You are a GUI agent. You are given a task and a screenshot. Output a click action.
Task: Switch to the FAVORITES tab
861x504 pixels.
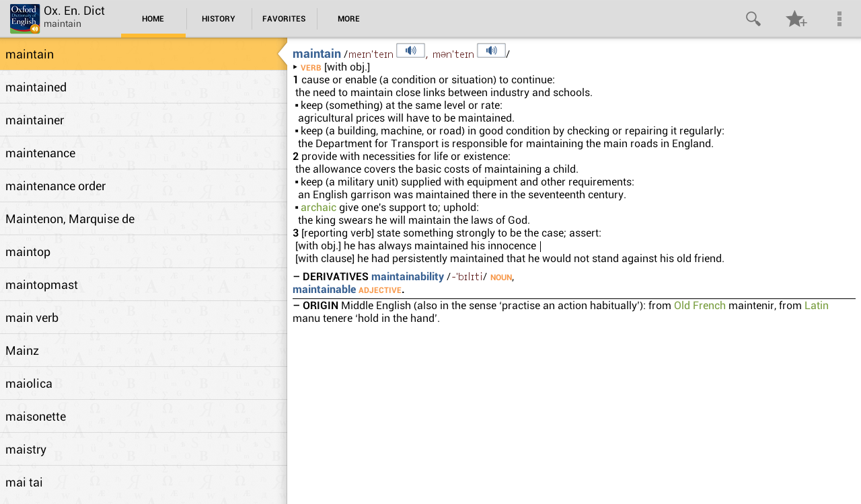pos(284,18)
